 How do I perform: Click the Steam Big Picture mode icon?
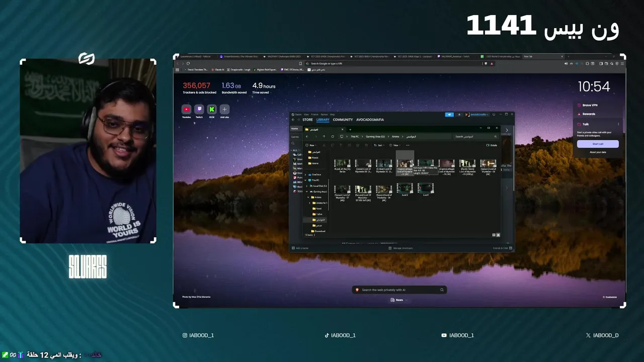coord(494,115)
